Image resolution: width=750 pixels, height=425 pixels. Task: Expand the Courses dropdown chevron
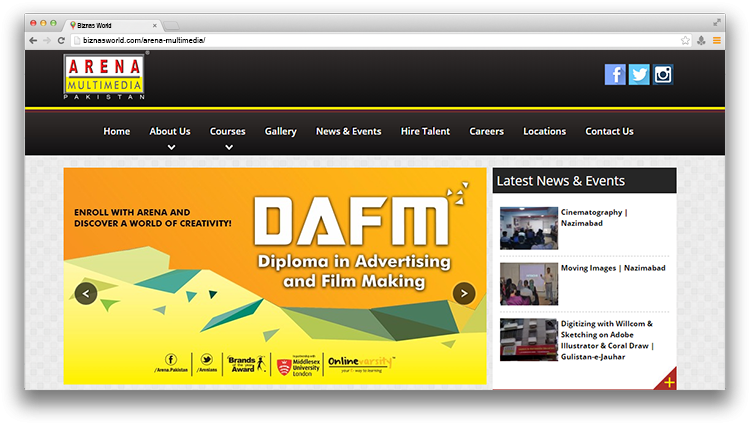click(228, 147)
